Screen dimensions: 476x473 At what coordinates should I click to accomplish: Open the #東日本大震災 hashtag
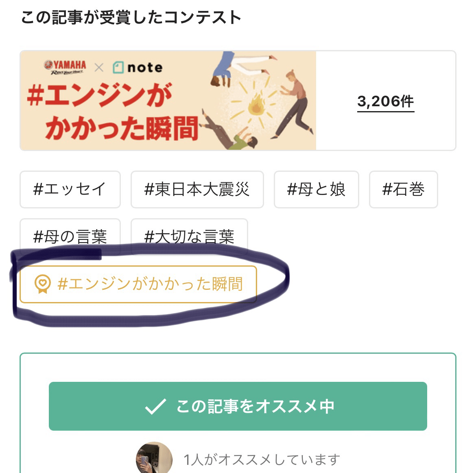tap(197, 190)
